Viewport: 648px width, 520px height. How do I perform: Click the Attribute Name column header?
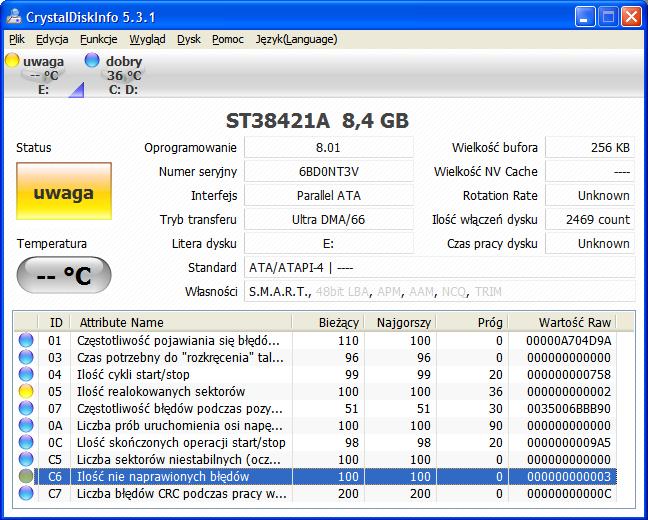coord(181,322)
